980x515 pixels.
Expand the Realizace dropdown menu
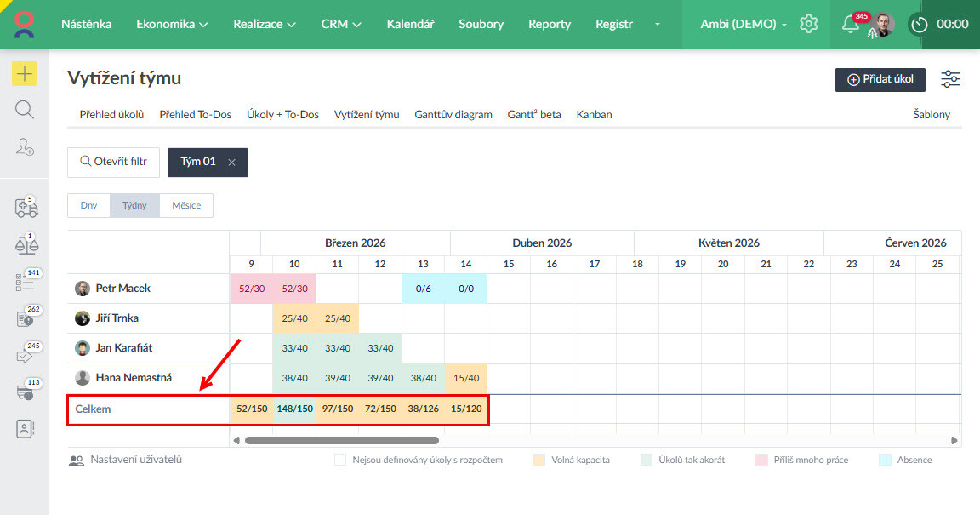coord(265,24)
